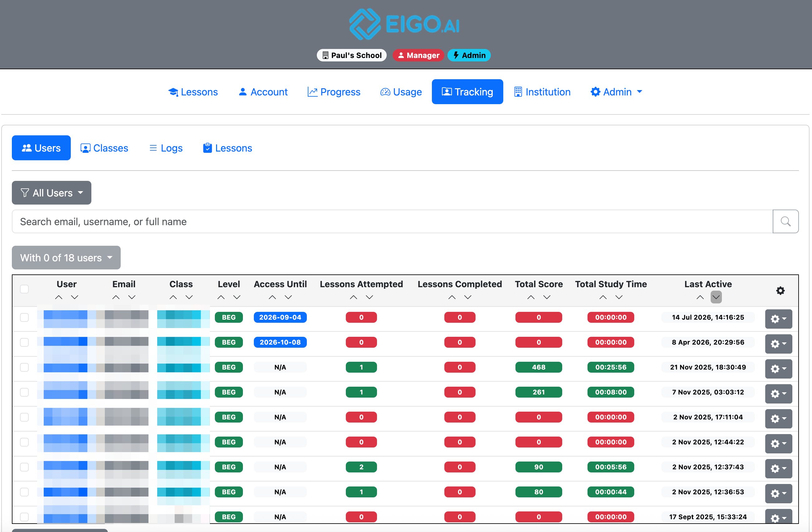Open gear menu for 2 Nov 2025, 17:11:04 row
812x532 pixels.
779,418
